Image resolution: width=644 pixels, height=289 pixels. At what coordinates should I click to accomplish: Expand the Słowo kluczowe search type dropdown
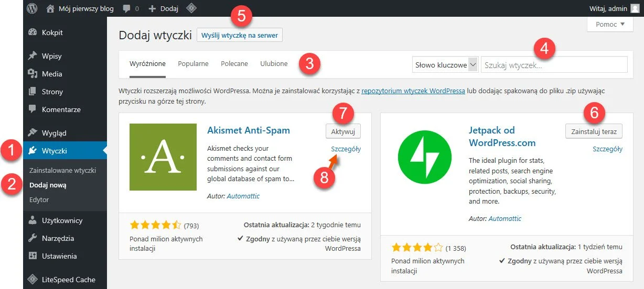(445, 65)
